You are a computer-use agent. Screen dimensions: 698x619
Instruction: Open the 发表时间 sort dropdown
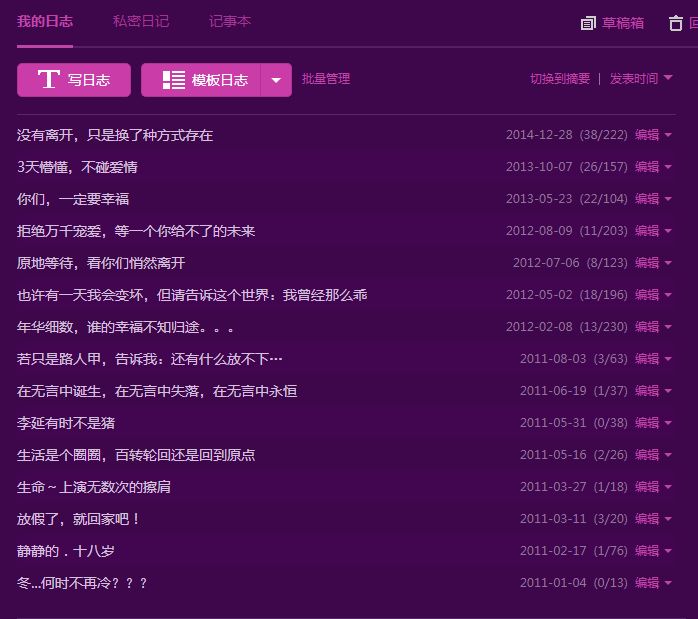(641, 79)
